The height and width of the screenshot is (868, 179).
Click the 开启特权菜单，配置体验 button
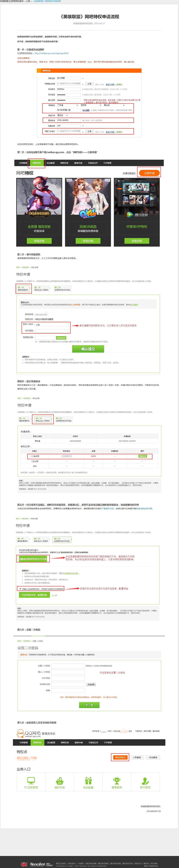click(x=34, y=595)
